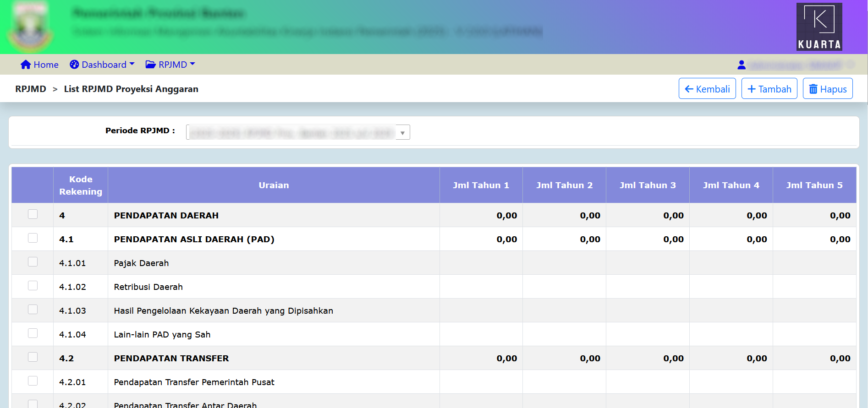This screenshot has height=408, width=868.
Task: Click the user profile icon
Action: pyautogui.click(x=742, y=65)
